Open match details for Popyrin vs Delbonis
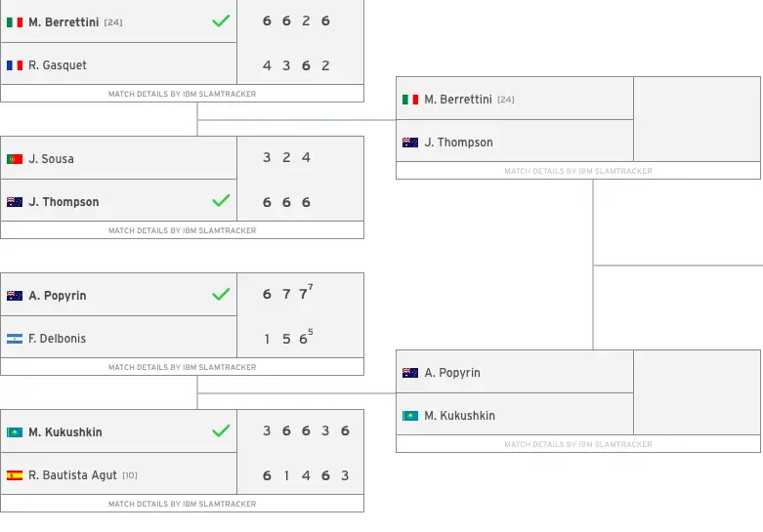 [182, 367]
